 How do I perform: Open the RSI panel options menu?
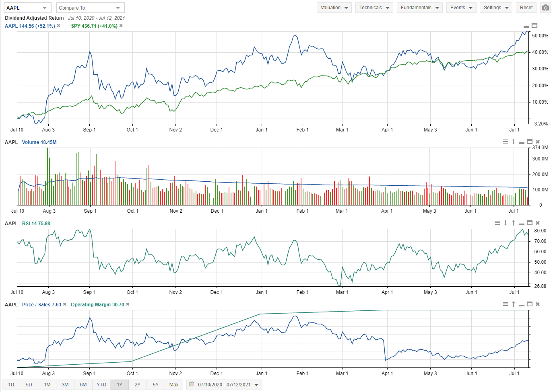[497, 223]
